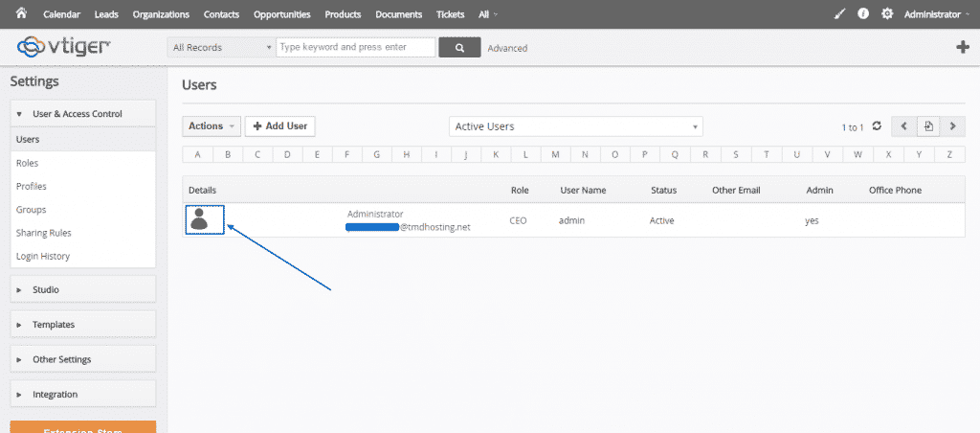Click the magnifier search button
This screenshot has width=980, height=433.
pos(460,48)
